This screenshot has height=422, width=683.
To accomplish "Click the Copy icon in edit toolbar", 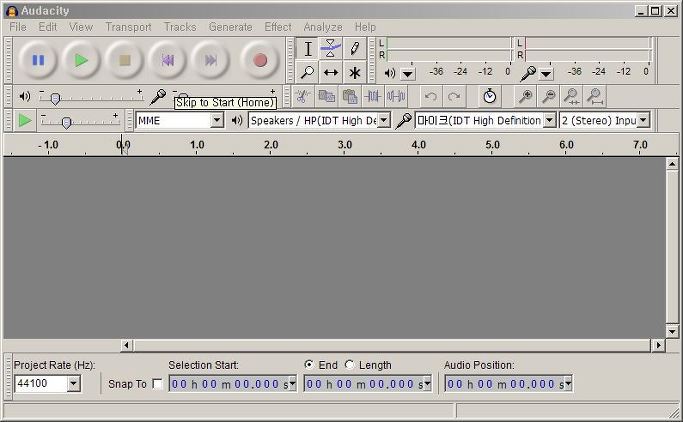I will pos(326,96).
